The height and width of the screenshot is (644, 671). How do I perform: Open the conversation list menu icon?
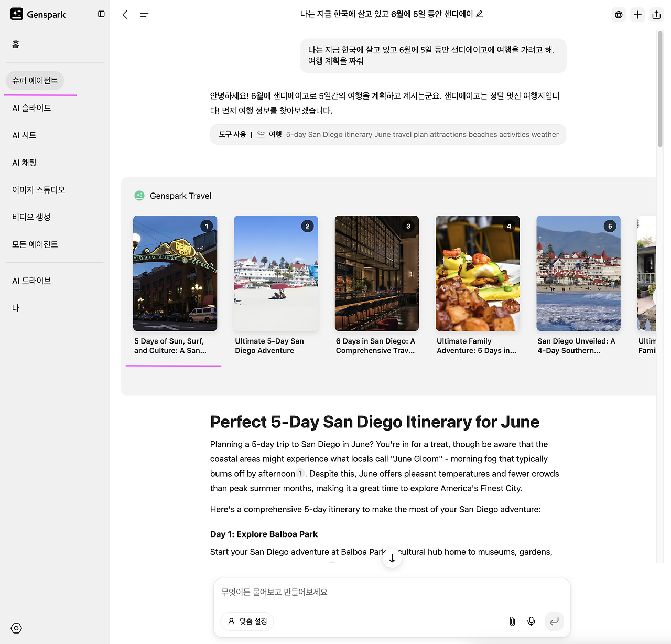(144, 15)
